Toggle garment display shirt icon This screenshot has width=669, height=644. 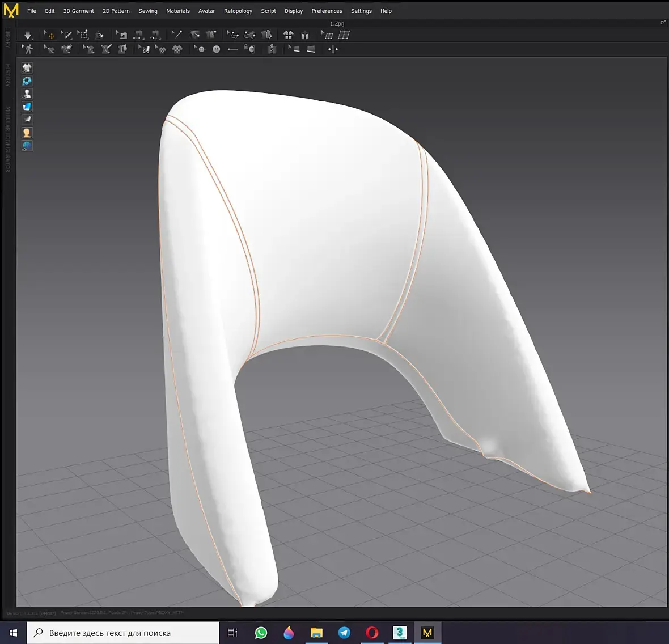click(x=27, y=68)
